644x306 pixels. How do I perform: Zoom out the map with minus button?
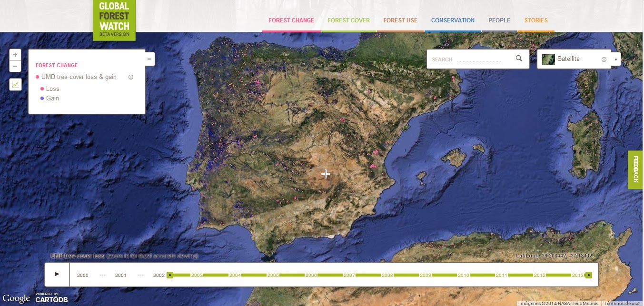15,67
